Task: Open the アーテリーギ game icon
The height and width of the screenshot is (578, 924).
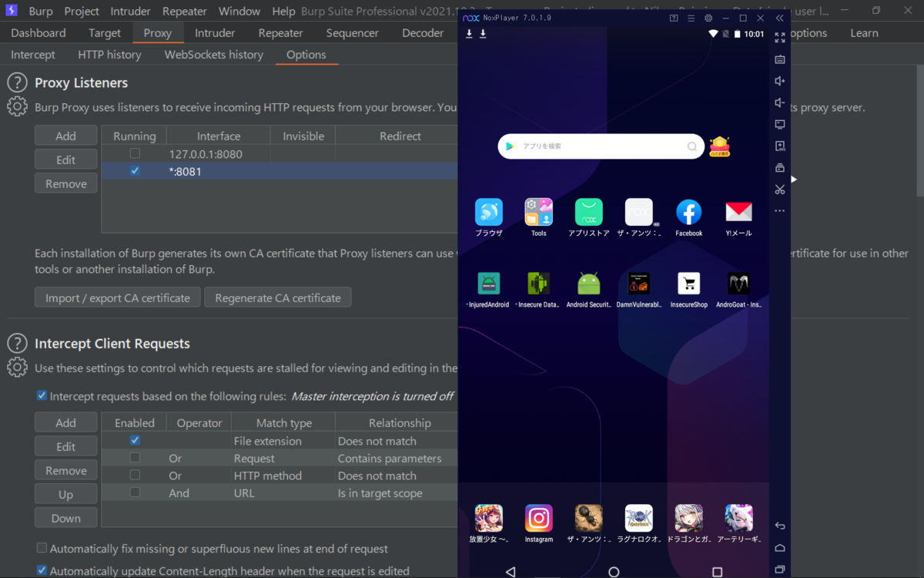Action: point(738,519)
